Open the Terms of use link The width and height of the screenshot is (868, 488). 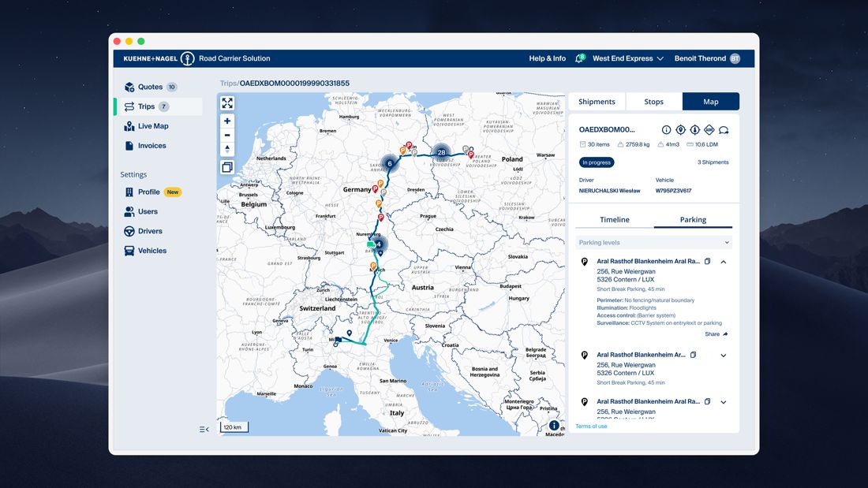[591, 426]
